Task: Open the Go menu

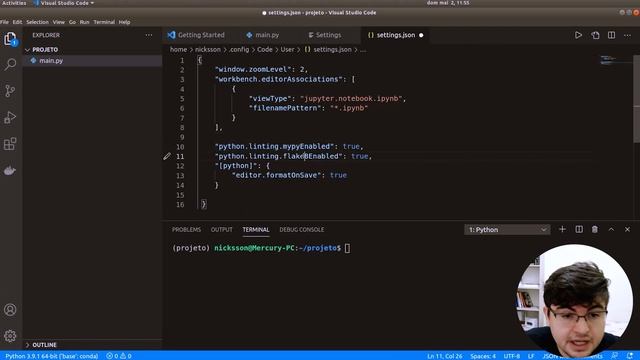Action: point(72,22)
